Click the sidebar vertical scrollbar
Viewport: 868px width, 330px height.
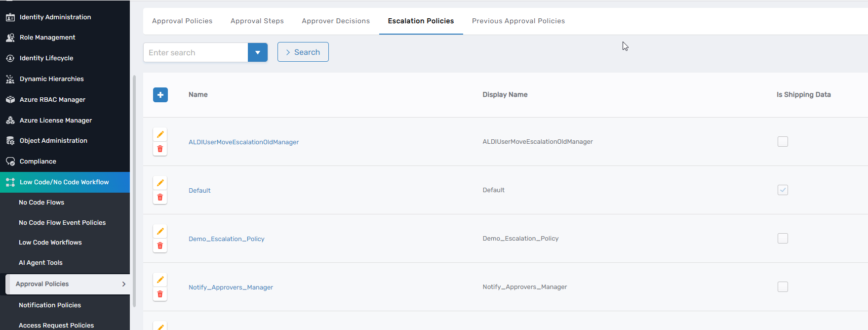(x=134, y=188)
